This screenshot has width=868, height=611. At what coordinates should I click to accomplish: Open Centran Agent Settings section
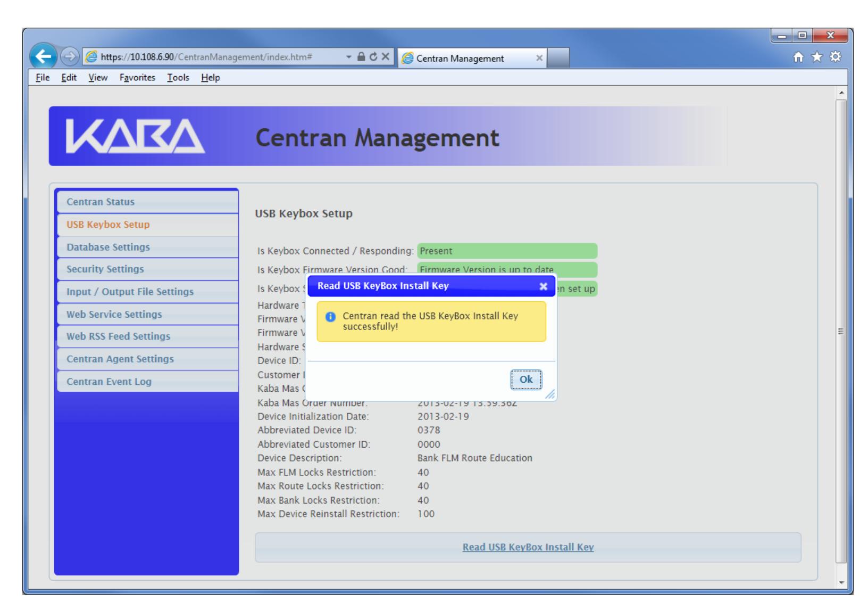(x=147, y=359)
